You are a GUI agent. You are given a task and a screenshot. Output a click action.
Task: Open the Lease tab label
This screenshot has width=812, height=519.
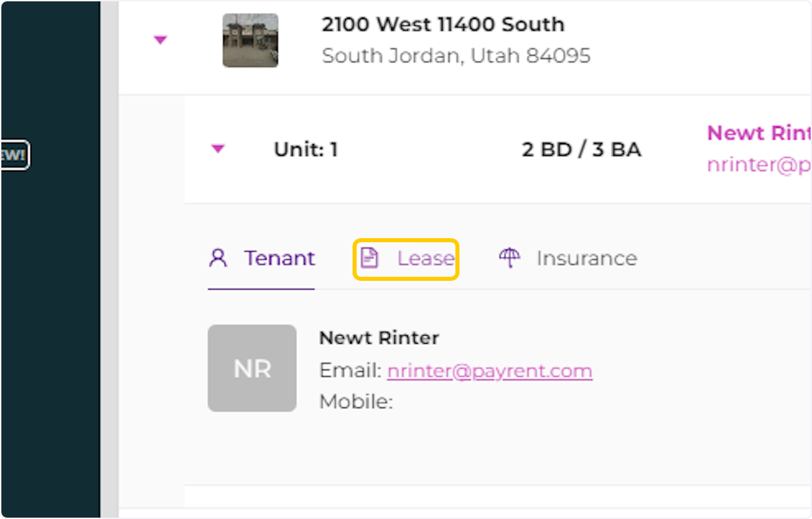coord(425,258)
